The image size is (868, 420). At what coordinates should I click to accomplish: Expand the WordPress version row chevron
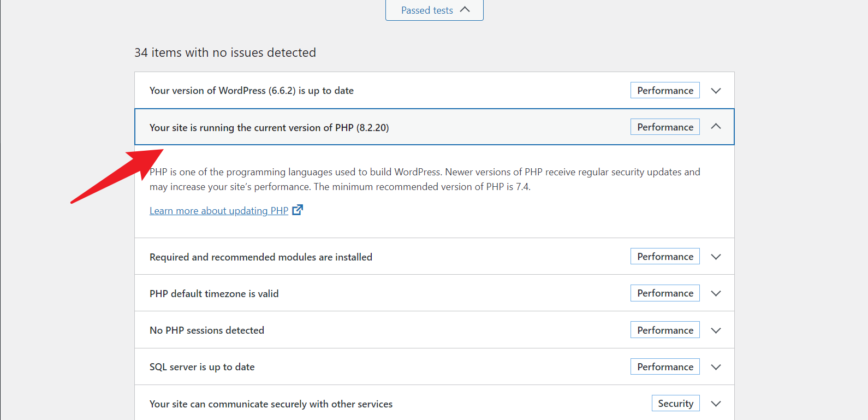tap(716, 91)
